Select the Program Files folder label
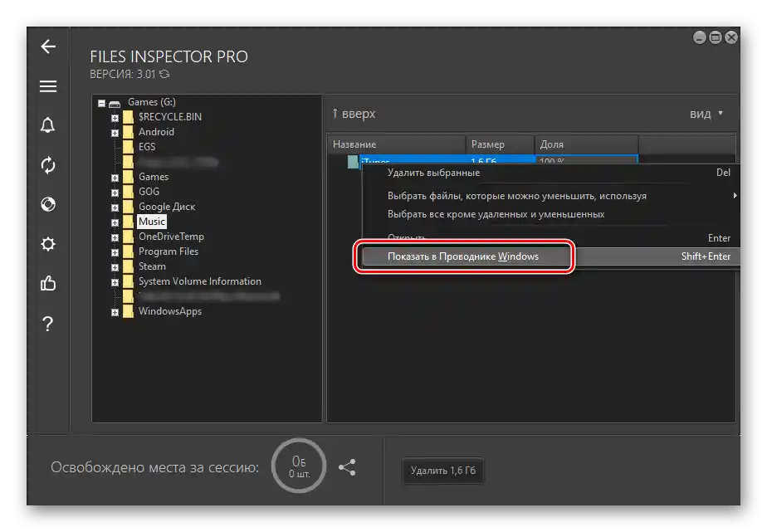This screenshot has width=767, height=532. click(169, 251)
